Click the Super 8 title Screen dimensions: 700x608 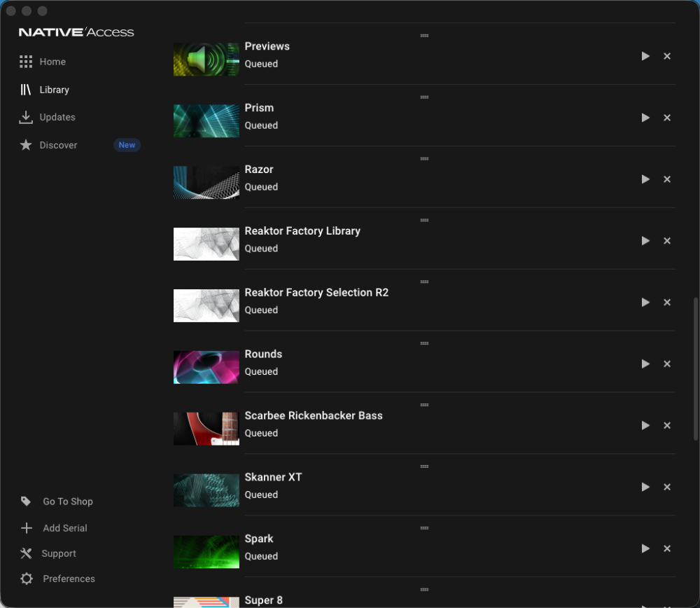click(263, 600)
